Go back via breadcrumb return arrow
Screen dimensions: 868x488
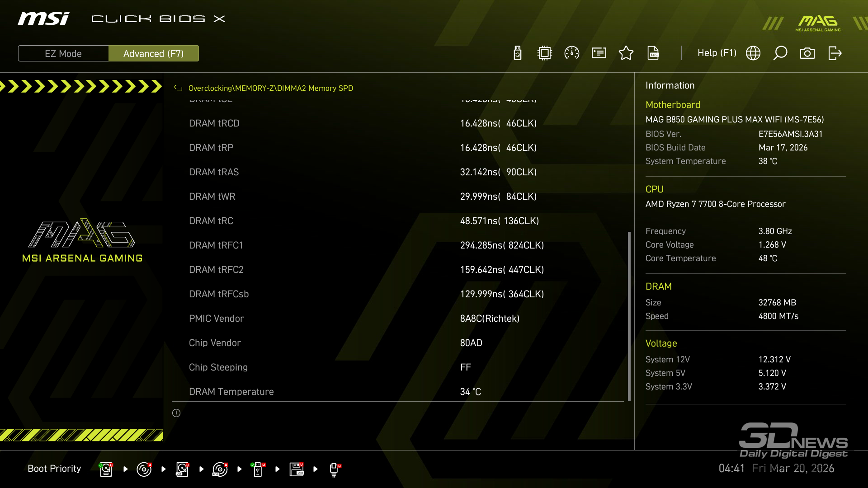pos(178,88)
